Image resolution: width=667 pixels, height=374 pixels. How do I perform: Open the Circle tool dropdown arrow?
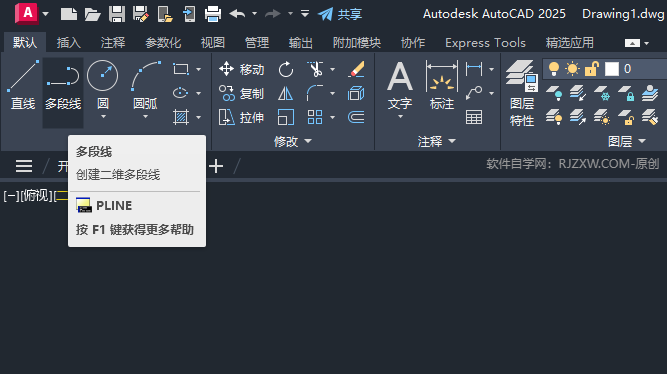[x=103, y=117]
